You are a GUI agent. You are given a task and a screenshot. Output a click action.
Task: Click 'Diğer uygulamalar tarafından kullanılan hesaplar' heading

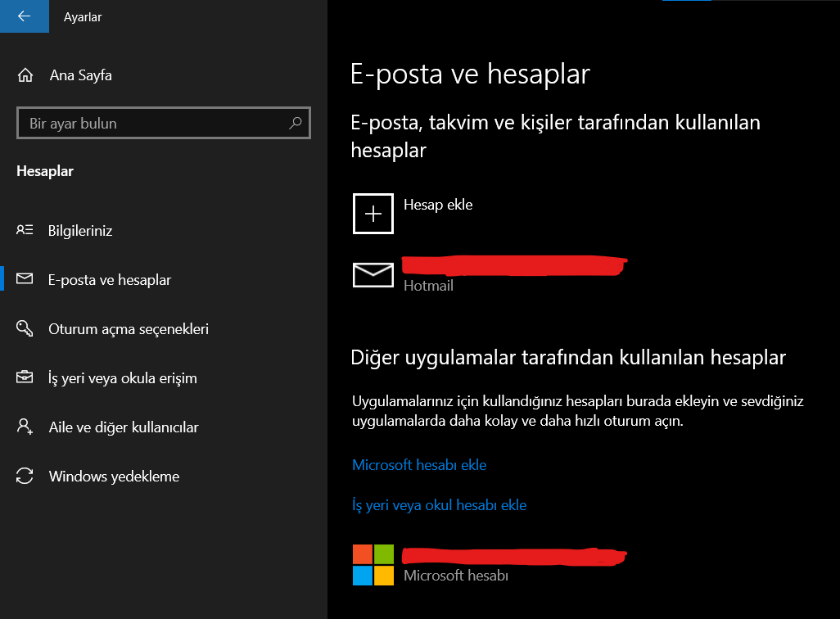click(x=568, y=358)
